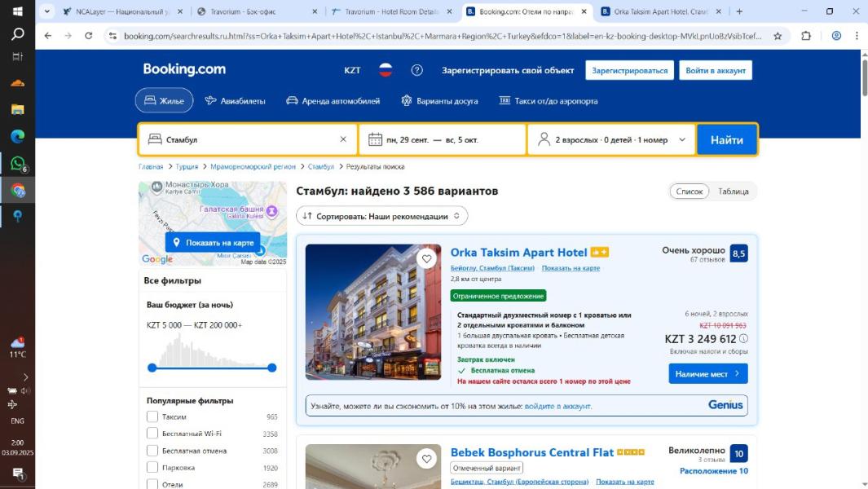Click Зарегистрироваться button
Image resolution: width=868 pixels, height=489 pixels.
click(629, 70)
